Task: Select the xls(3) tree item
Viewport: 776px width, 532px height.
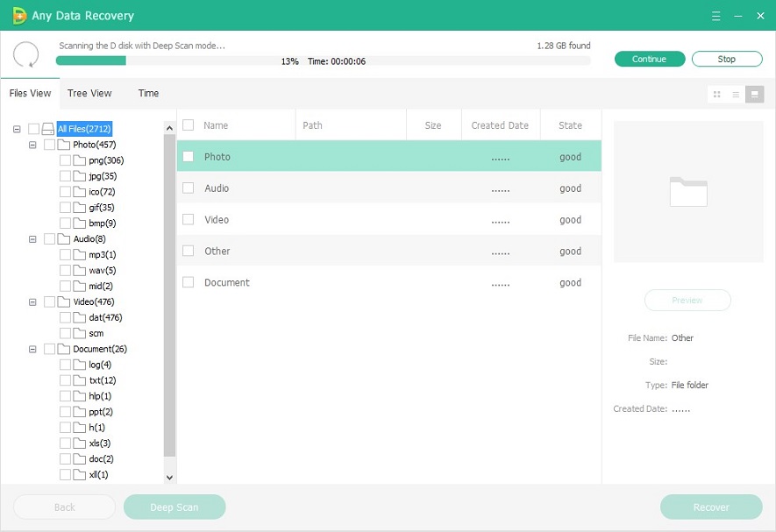Action: click(99, 443)
